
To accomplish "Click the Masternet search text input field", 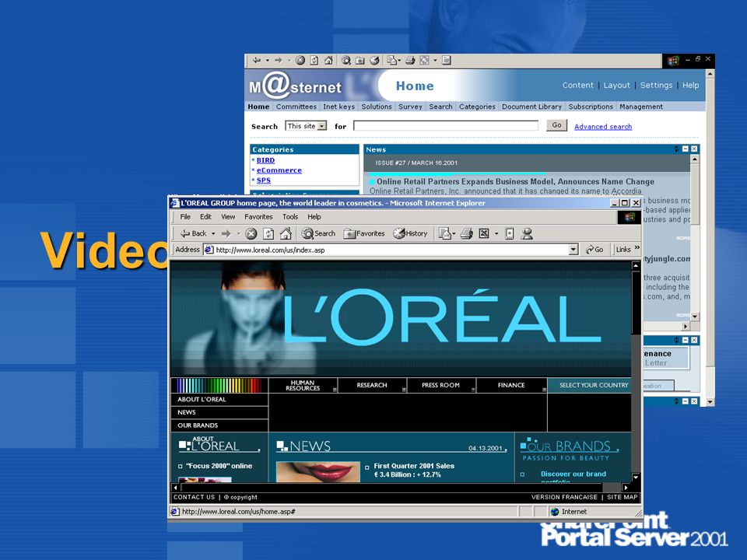I will [x=446, y=126].
